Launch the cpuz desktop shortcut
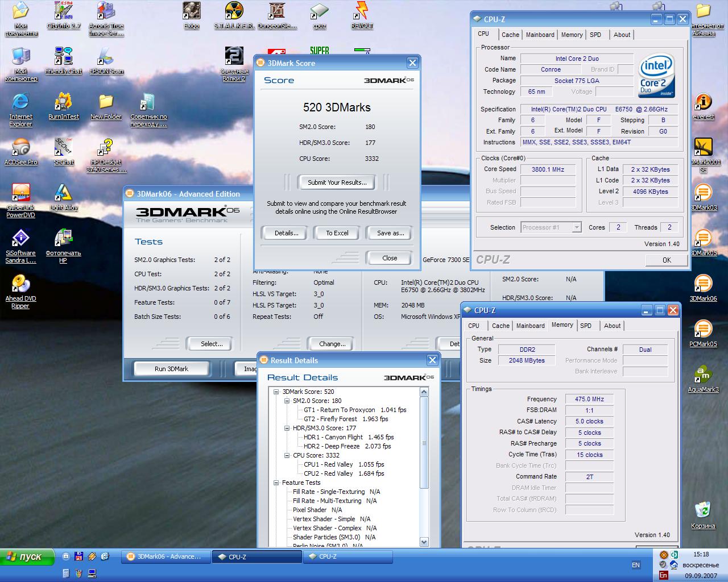 [320, 16]
